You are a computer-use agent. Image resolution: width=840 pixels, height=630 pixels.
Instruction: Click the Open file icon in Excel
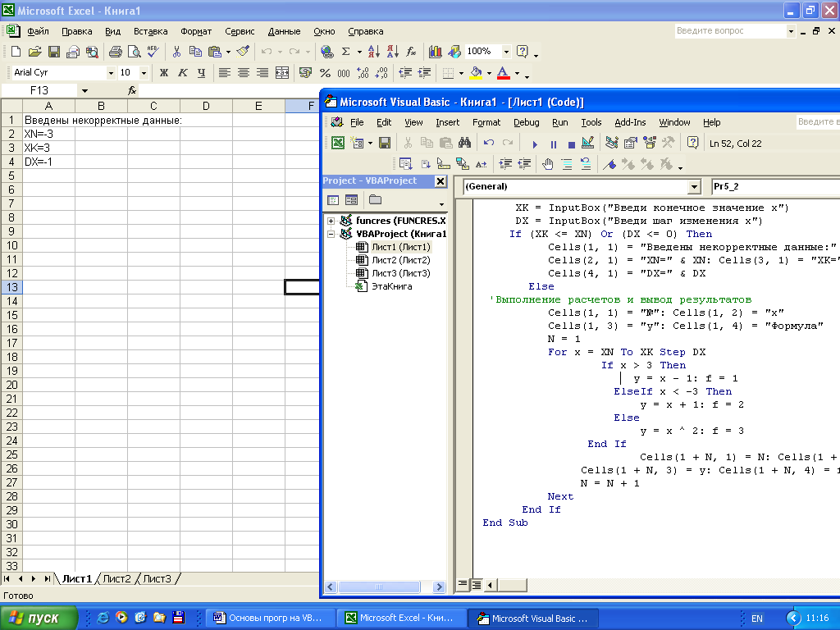click(x=34, y=52)
